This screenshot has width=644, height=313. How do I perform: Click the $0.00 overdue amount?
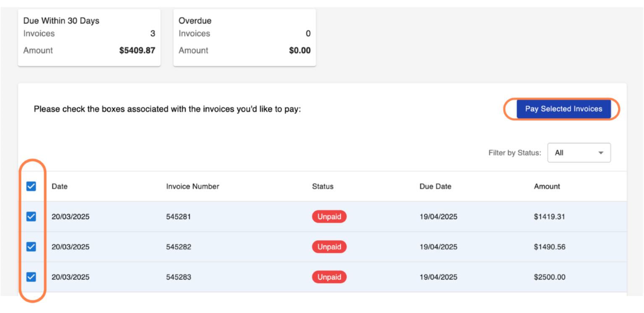tap(300, 50)
